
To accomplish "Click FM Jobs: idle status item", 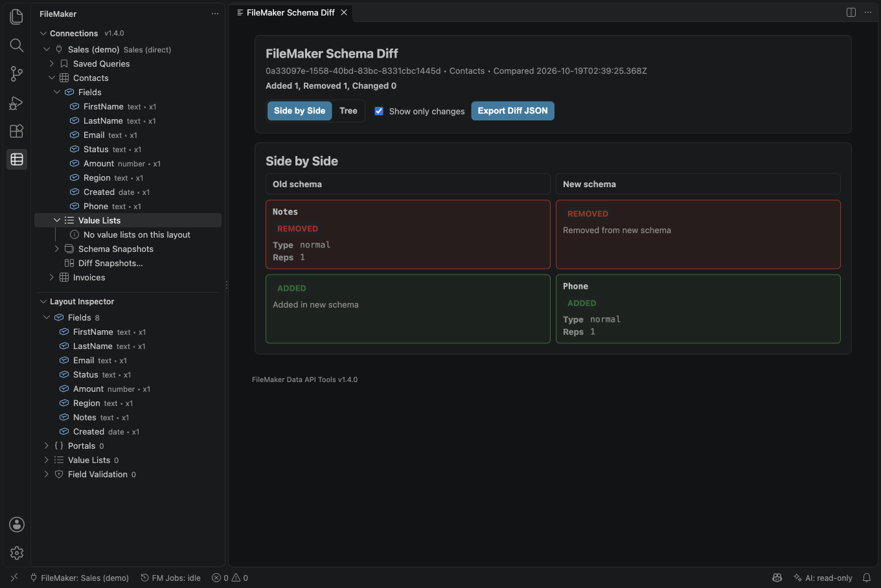I will tap(171, 578).
